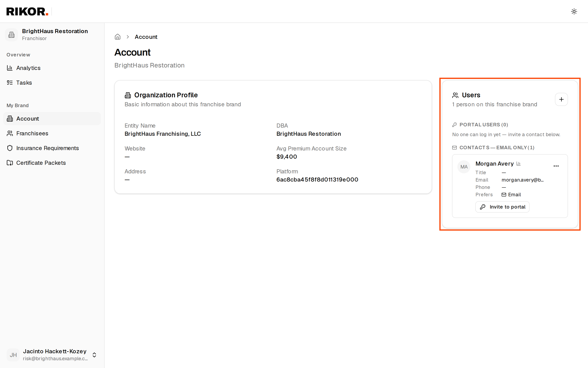Open Franchisees in the sidebar

coord(52,133)
